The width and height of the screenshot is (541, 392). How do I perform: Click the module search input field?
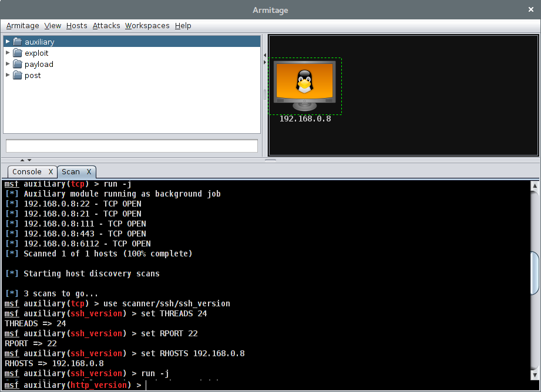(132, 146)
